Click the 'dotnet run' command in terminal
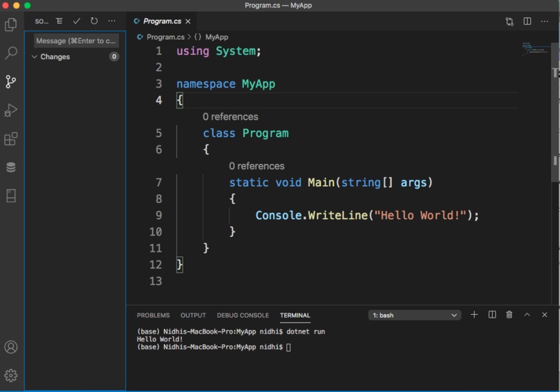The width and height of the screenshot is (560, 392). [x=306, y=332]
